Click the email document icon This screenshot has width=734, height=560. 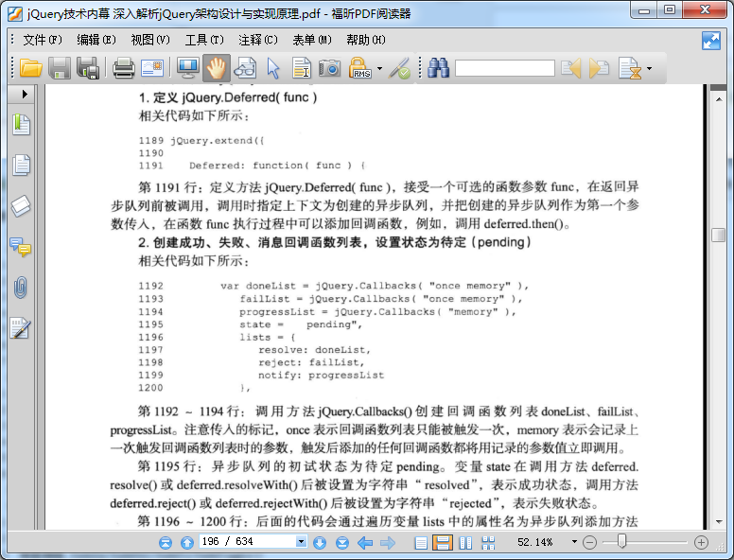pos(152,68)
